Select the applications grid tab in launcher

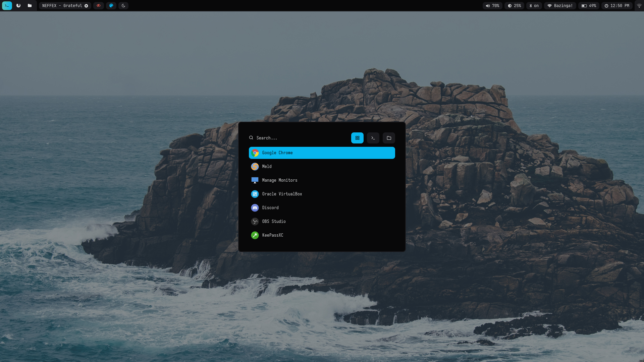click(x=357, y=138)
